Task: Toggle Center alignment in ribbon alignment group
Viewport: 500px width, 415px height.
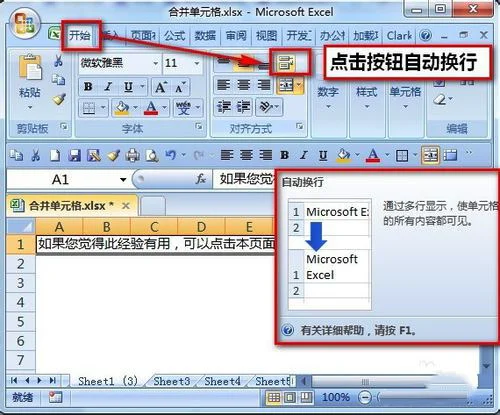Action: pos(244,85)
